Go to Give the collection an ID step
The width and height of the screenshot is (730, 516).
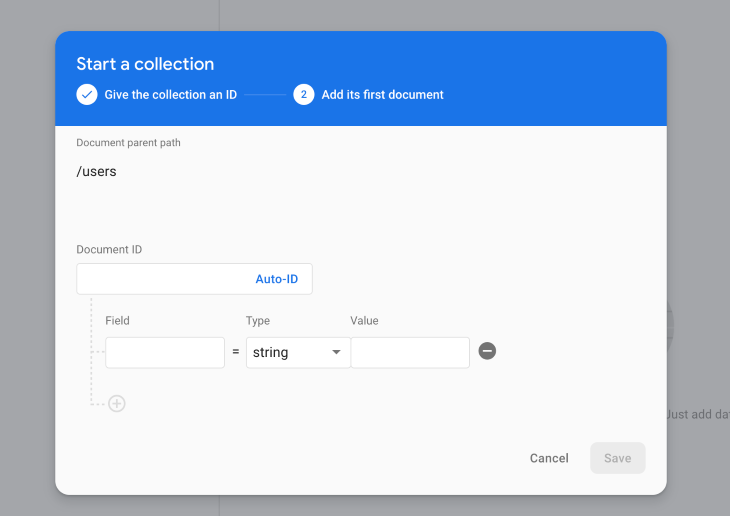coord(170,95)
